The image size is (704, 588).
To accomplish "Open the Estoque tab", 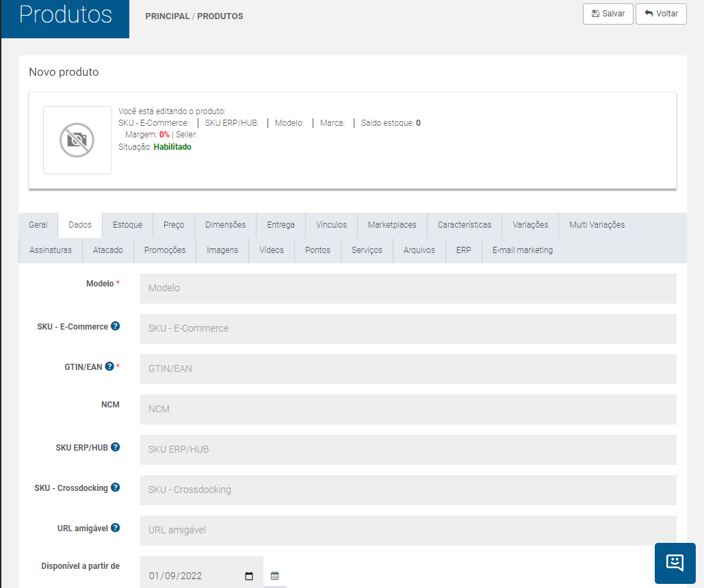I will [x=127, y=225].
